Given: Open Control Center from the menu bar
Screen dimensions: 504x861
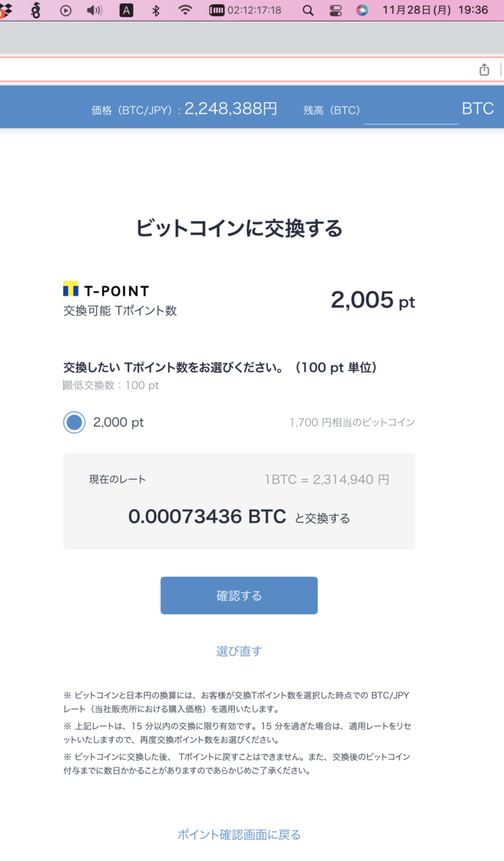Looking at the screenshot, I should pyautogui.click(x=335, y=11).
